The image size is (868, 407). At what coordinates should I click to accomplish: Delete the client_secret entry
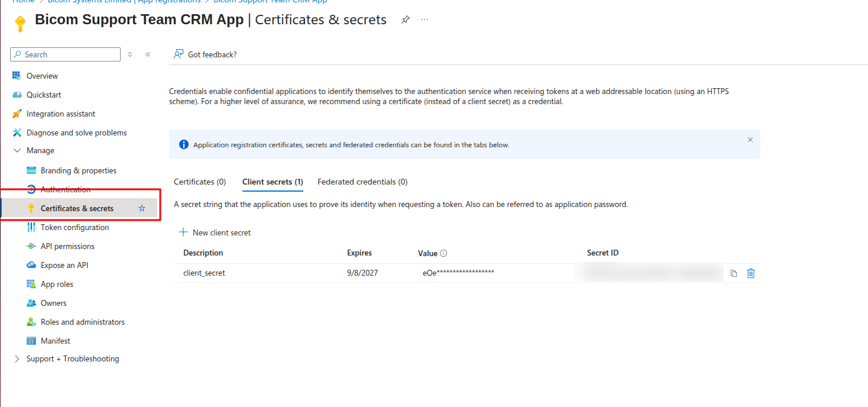pyautogui.click(x=751, y=273)
